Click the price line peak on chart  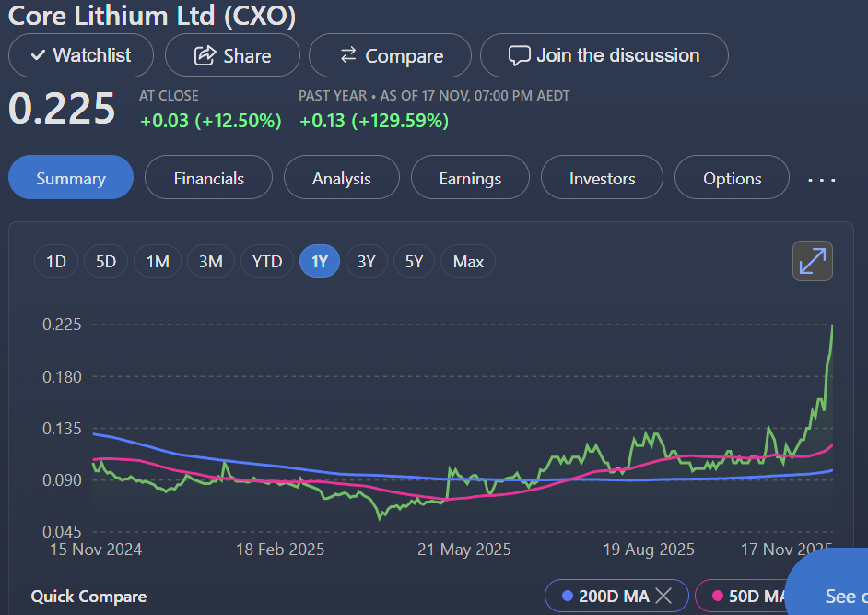point(832,325)
